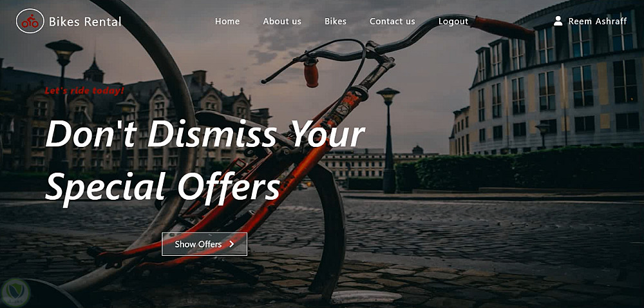This screenshot has width=644, height=308.
Task: Open the Home page from navigation
Action: pyautogui.click(x=227, y=21)
